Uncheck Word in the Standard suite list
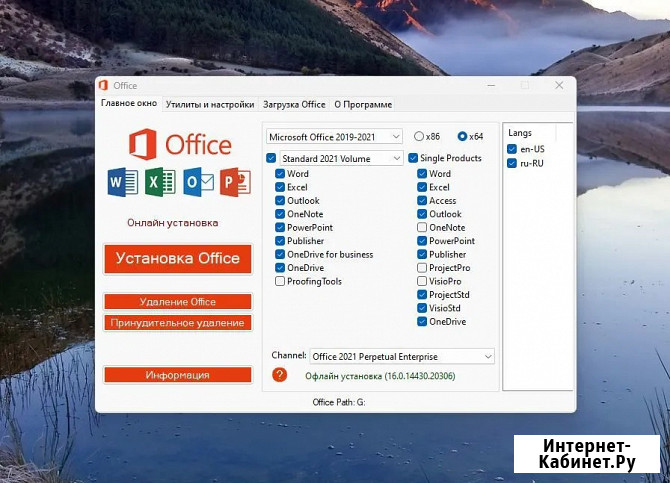This screenshot has width=670, height=483. (x=280, y=174)
